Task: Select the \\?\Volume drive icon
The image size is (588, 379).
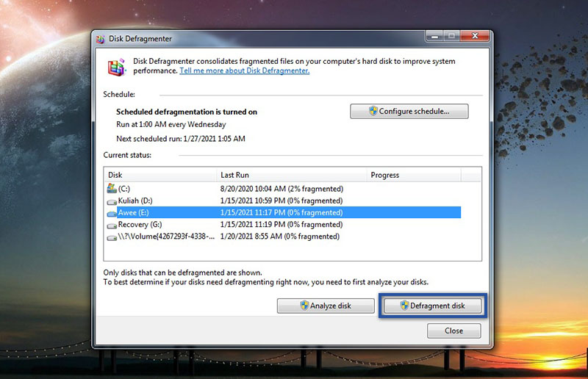Action: pyautogui.click(x=112, y=237)
